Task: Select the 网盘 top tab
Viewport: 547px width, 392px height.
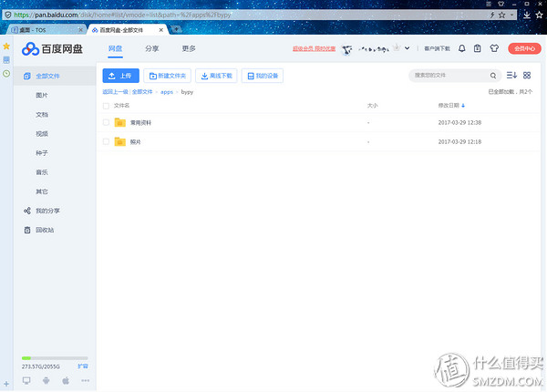Action: point(115,48)
